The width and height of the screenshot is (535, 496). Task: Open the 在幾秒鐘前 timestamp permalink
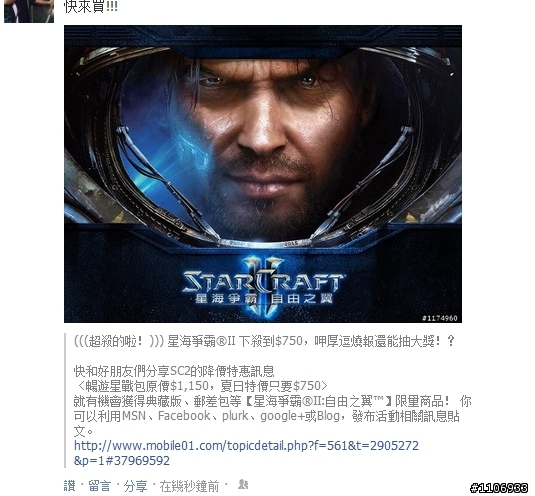[x=189, y=486]
